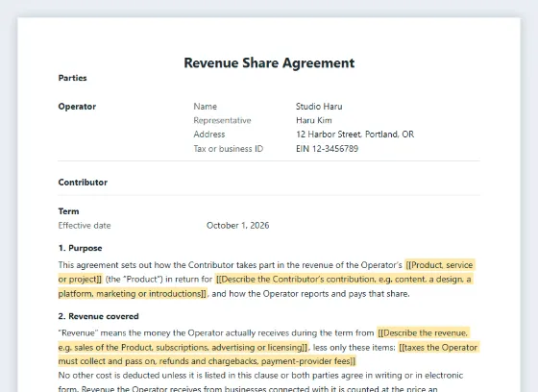
Task: Fill the Product, service or project placeholder
Action: tap(440, 265)
